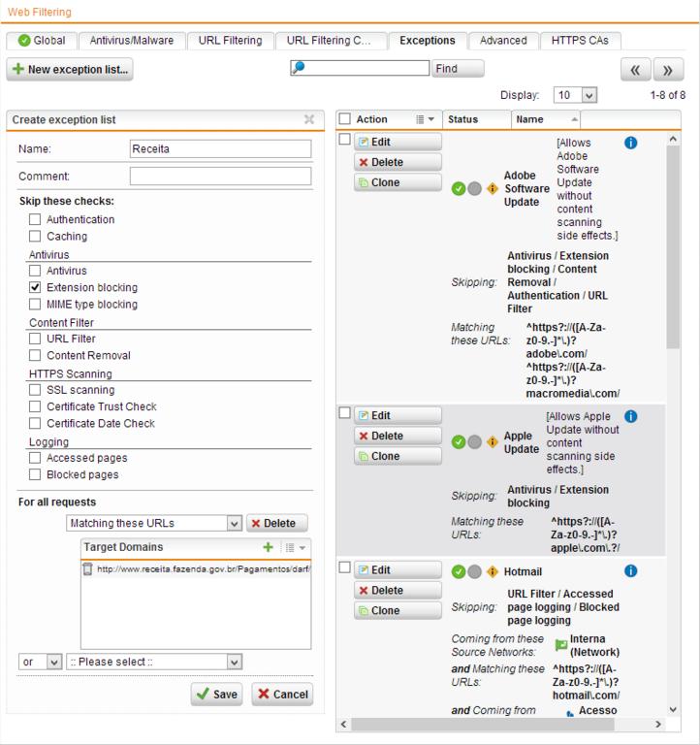700x745 pixels.
Task: Tick Blocked pages logging checkbox
Action: pyautogui.click(x=35, y=474)
